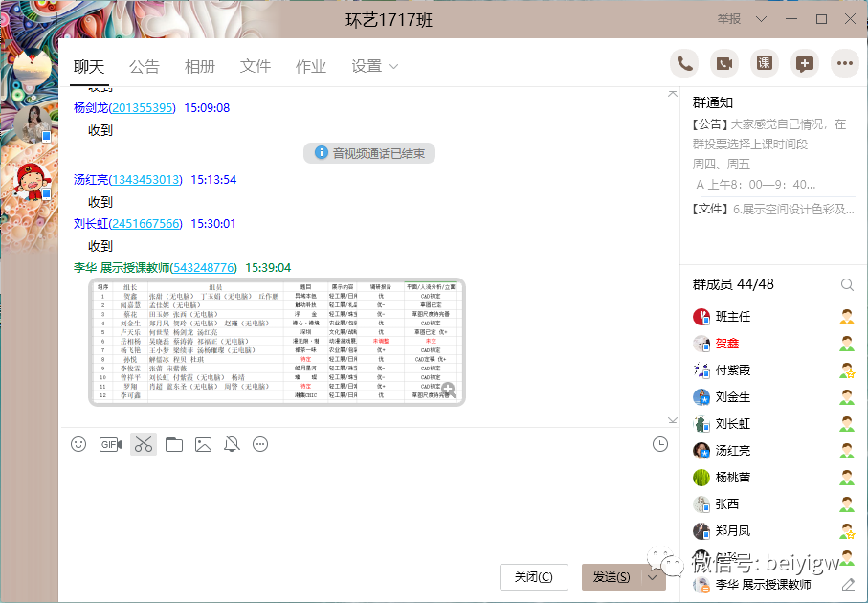
Task: Open the GIF sticker panel
Action: pyautogui.click(x=111, y=444)
